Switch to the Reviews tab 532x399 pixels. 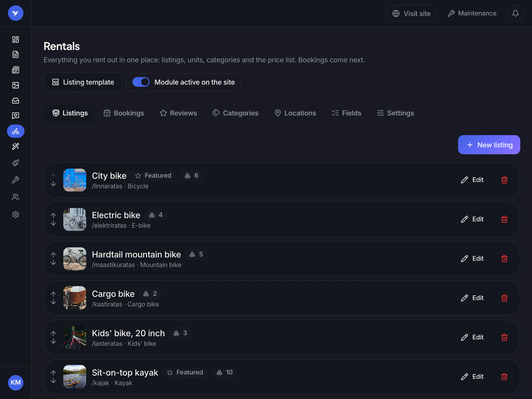[x=178, y=113]
